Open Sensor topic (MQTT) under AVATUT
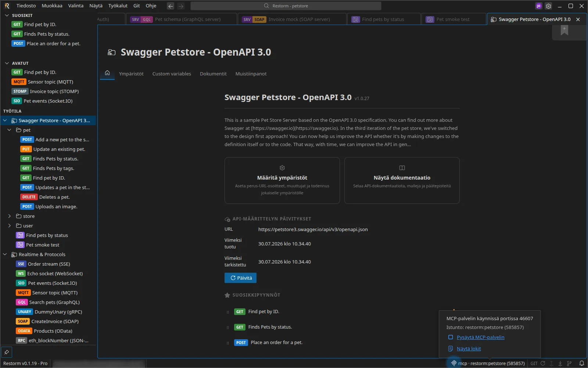 49,82
